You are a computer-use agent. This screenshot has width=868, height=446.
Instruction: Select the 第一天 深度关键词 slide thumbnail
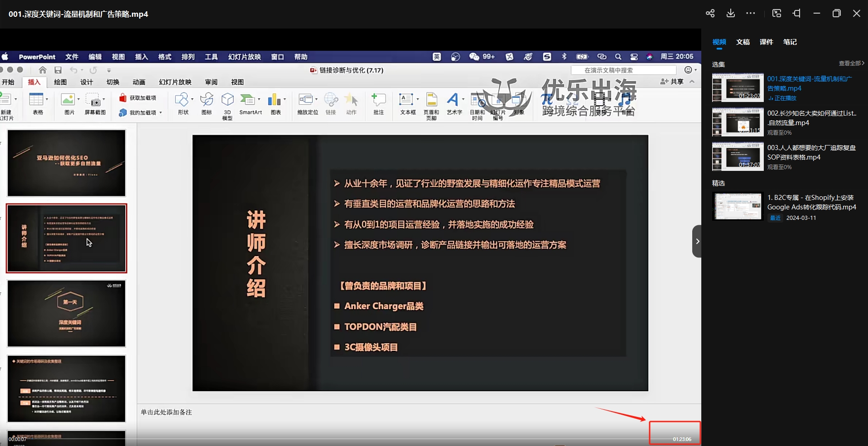pyautogui.click(x=67, y=314)
